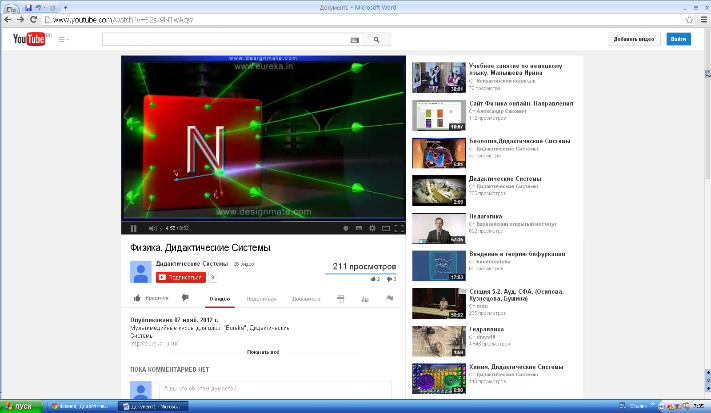Click the Kaspersky tray icon
Image resolution: width=711 pixels, height=413 pixels.
point(670,407)
